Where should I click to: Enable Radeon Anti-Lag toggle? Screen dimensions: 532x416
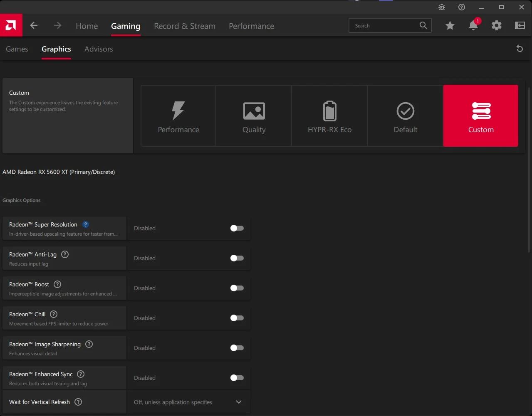(237, 258)
